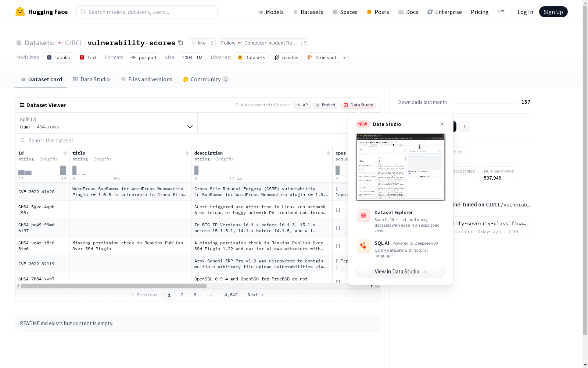Screen dimensions: 588x368
Task: Click the 100K - 1M size tag
Action: [192, 57]
